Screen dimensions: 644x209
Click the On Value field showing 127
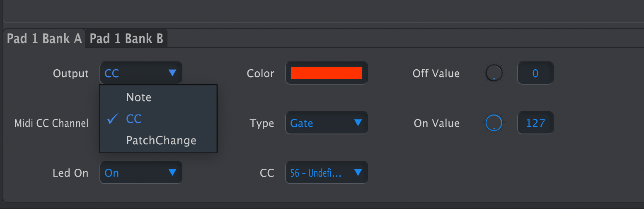point(535,123)
